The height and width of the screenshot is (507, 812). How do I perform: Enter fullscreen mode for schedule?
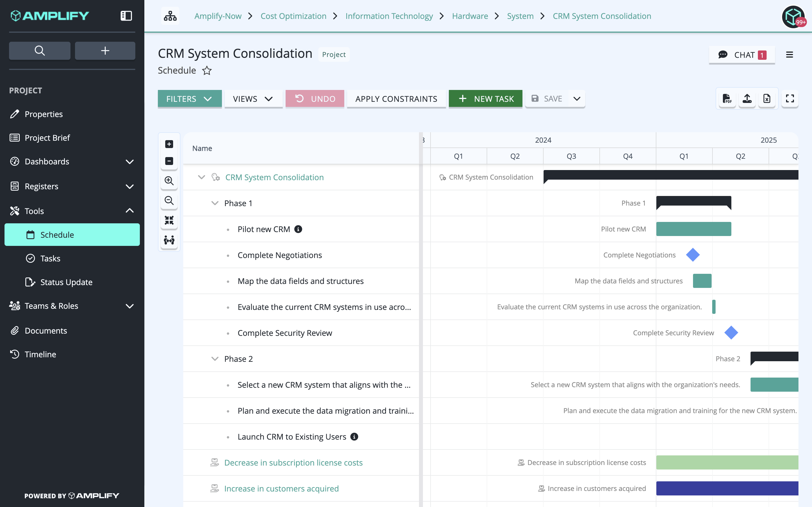[790, 99]
